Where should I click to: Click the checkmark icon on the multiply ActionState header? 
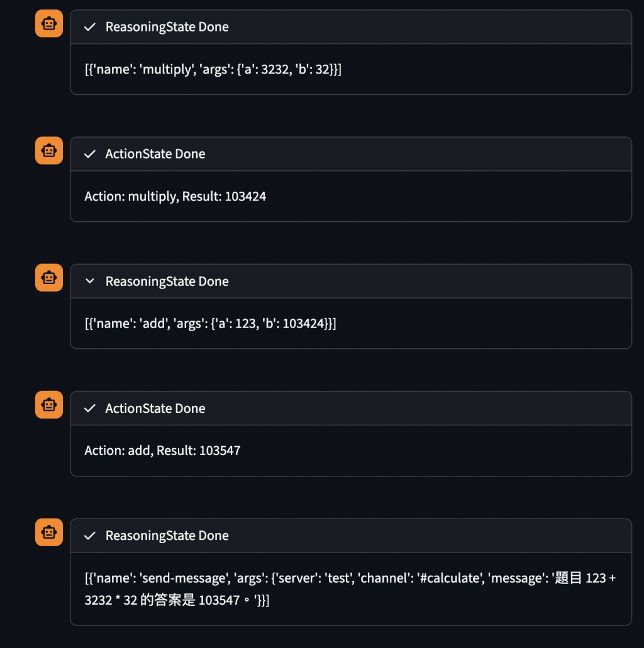[90, 154]
